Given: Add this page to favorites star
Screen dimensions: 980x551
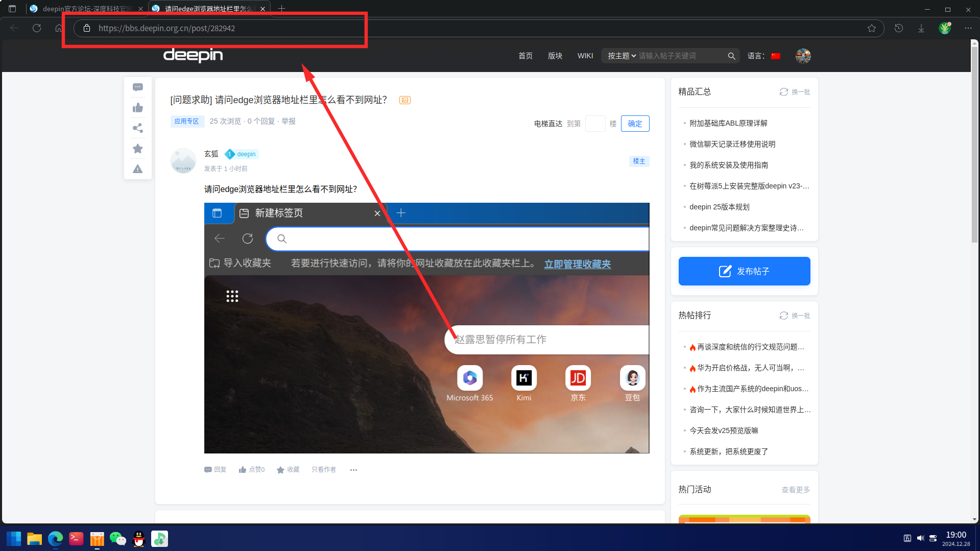Looking at the screenshot, I should click(x=872, y=28).
